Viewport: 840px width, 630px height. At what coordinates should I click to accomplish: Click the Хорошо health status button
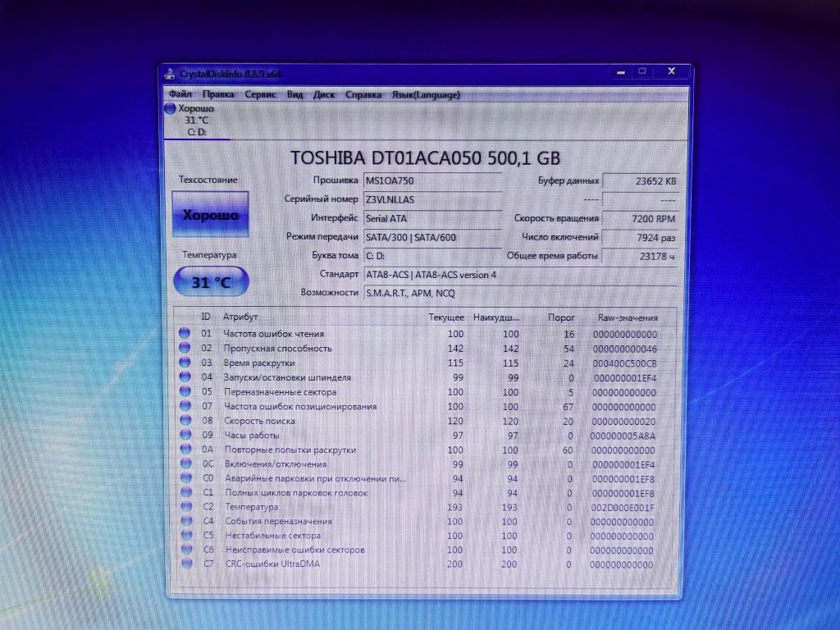point(210,214)
